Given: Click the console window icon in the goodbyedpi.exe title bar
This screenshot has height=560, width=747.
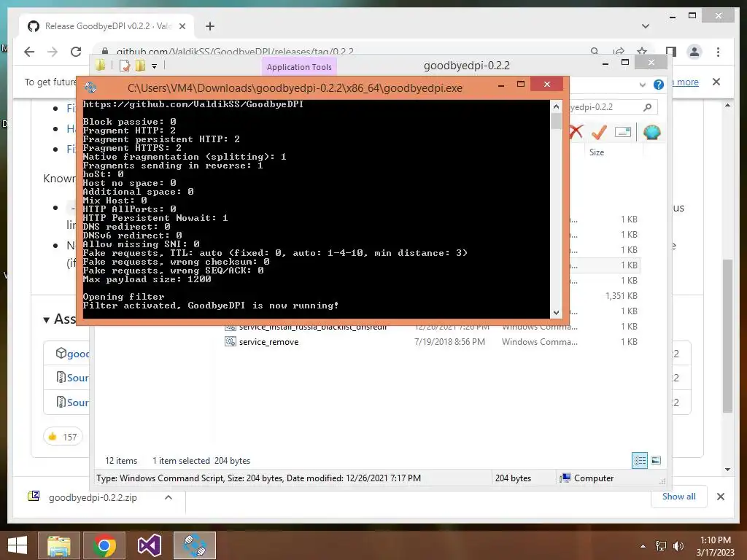Looking at the screenshot, I should click(90, 87).
